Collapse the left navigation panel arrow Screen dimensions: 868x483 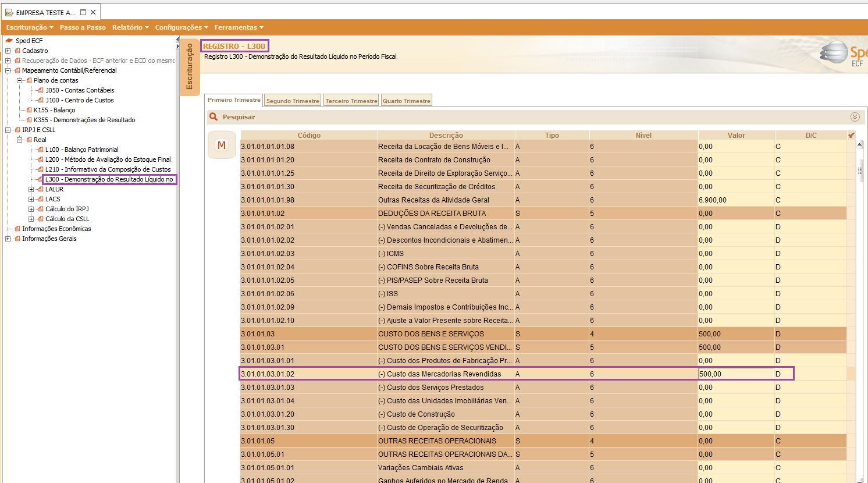(x=177, y=40)
